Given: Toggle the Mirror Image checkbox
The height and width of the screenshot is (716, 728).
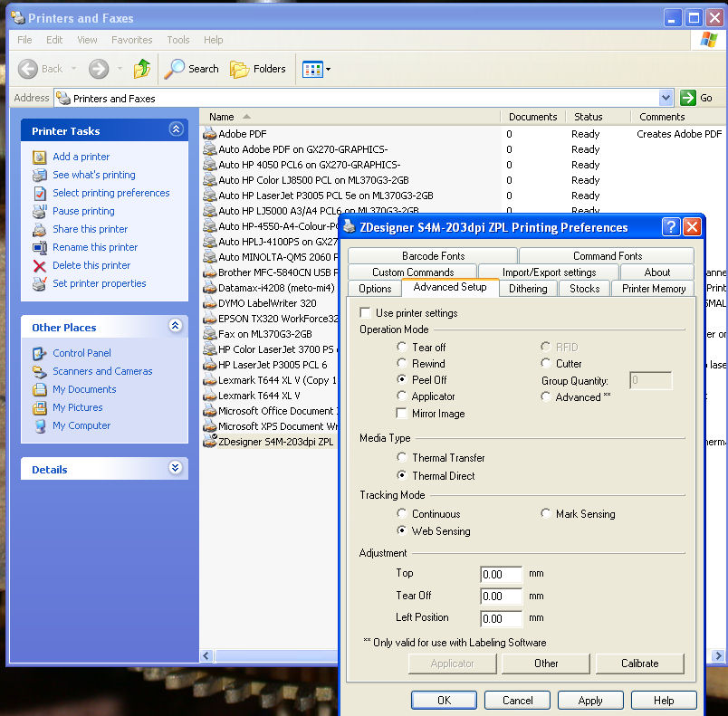Looking at the screenshot, I should point(402,413).
